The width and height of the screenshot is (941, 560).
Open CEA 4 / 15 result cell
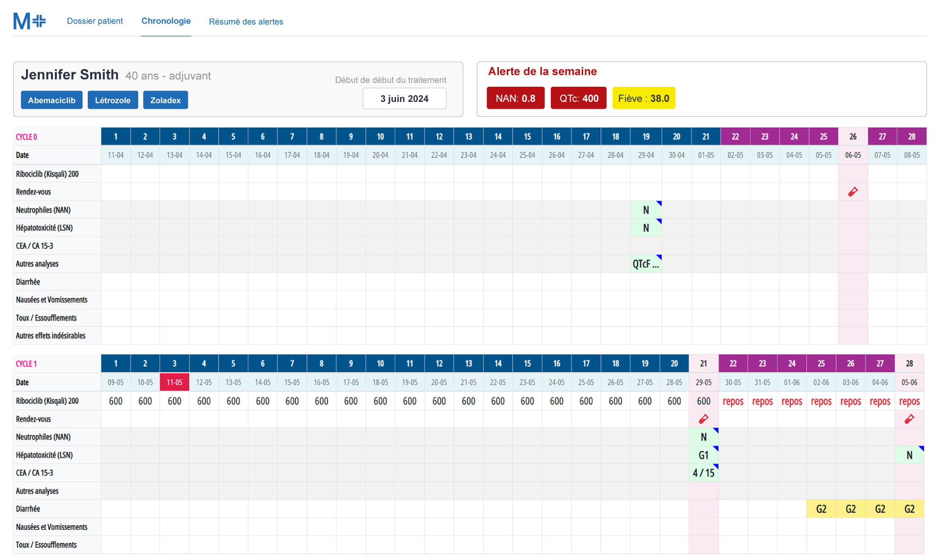point(703,473)
